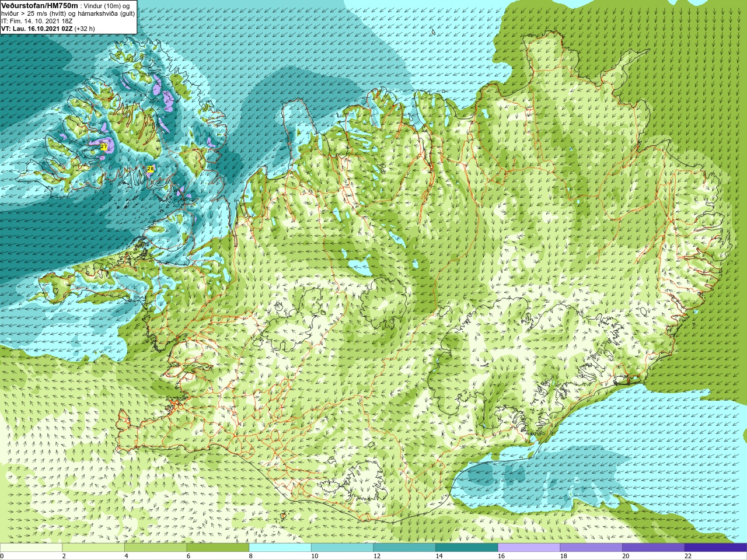
Task: Select the turquoise 10–12 m/s legend swatch
Action: click(x=342, y=548)
